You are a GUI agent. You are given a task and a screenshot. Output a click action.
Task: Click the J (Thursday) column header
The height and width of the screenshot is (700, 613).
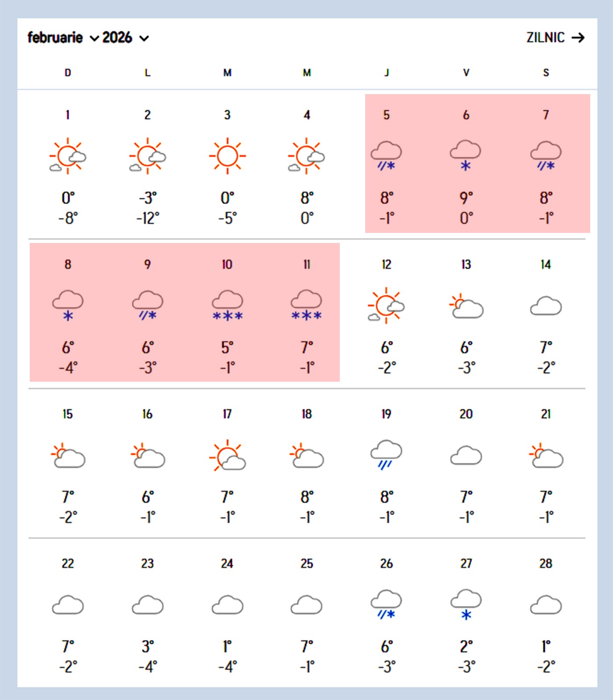[386, 73]
